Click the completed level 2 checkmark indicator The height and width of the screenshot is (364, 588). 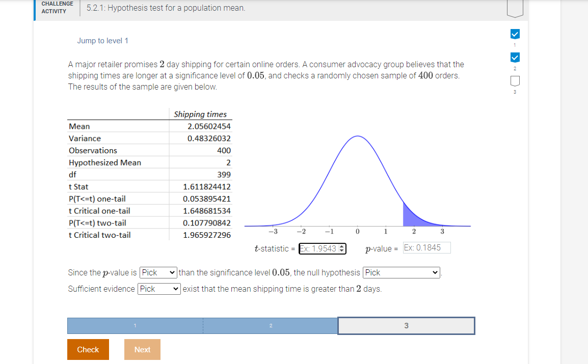pos(515,58)
